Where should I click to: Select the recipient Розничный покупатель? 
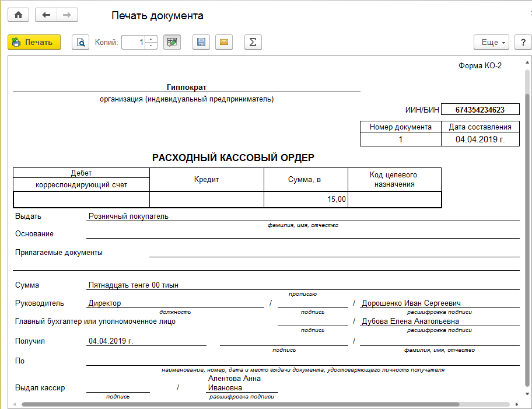tap(128, 216)
